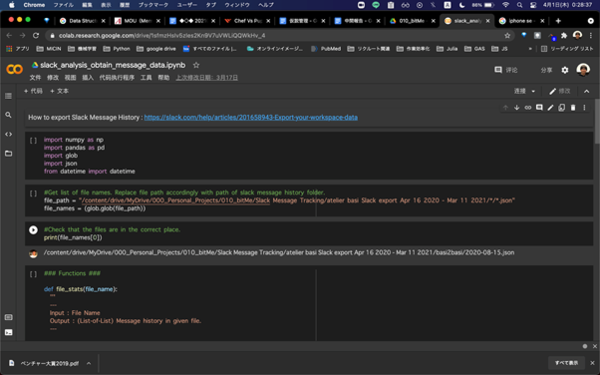Open the find and replace search icon

8,115
